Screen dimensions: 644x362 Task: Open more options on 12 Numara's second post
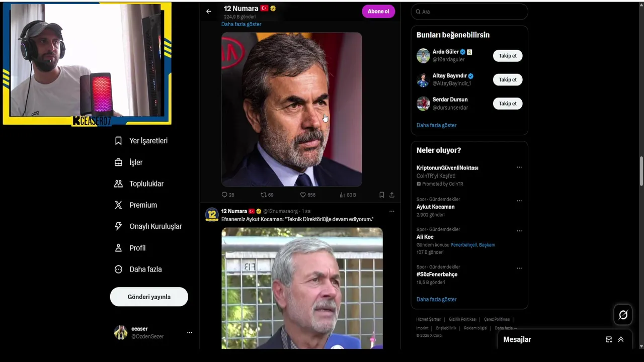tap(391, 211)
